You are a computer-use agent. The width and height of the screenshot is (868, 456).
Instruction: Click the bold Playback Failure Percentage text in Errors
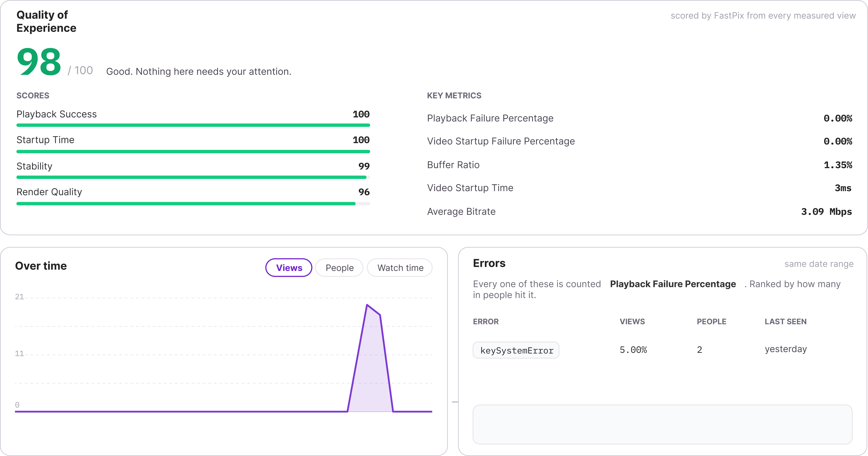click(x=673, y=284)
